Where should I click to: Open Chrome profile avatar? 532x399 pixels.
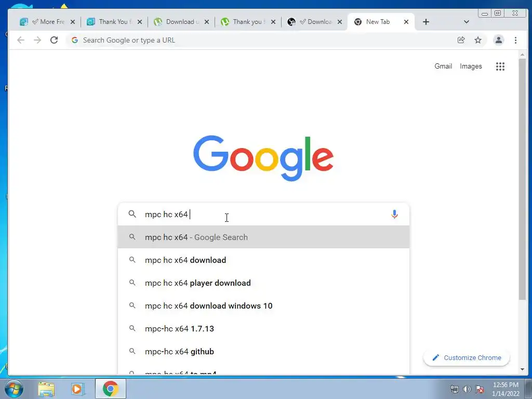pos(498,40)
